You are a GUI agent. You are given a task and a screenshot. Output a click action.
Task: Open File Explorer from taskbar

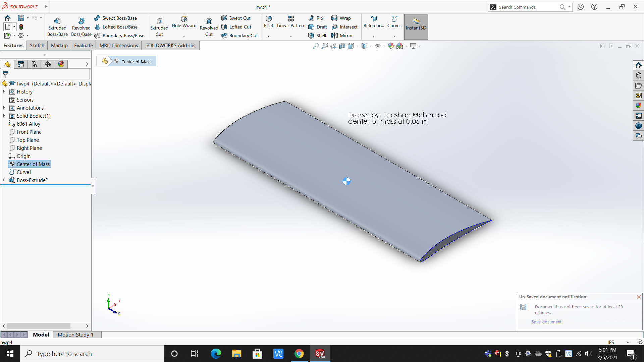coord(236,354)
